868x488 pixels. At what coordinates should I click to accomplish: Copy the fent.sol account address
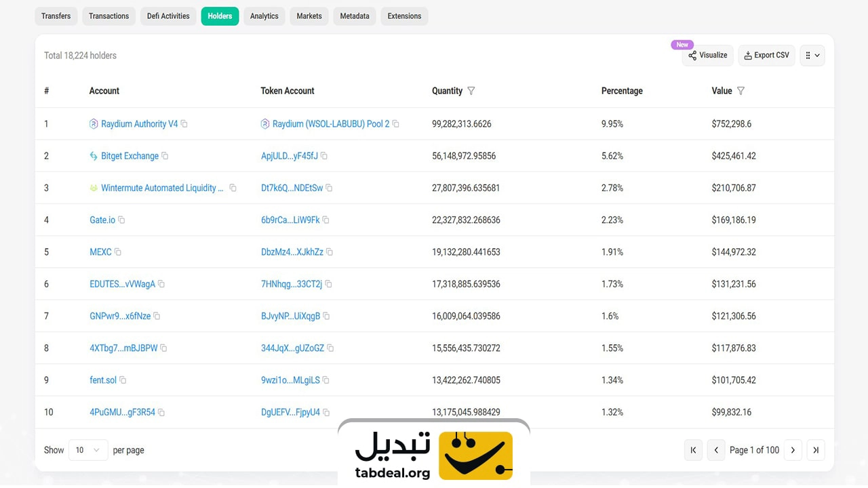point(123,380)
